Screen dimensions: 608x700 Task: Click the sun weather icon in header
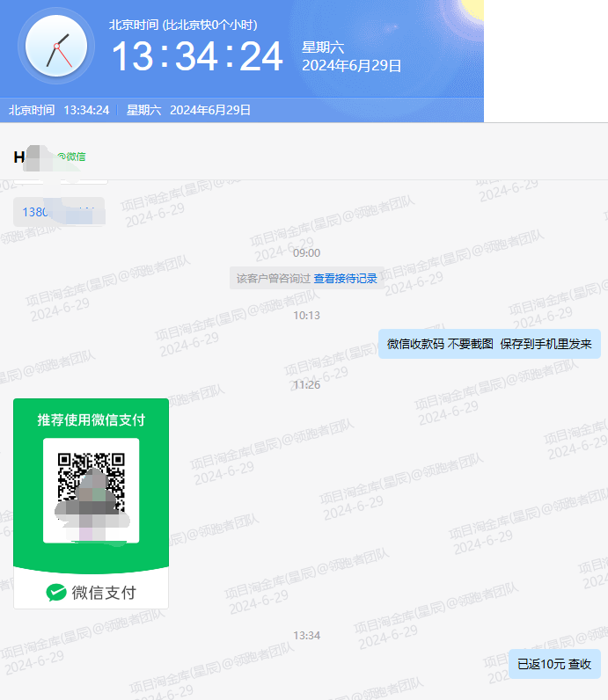click(x=472, y=9)
